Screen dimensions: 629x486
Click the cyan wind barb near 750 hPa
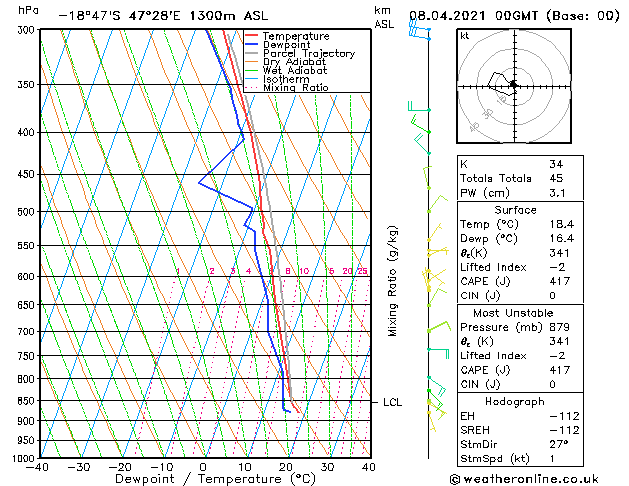pos(438,353)
